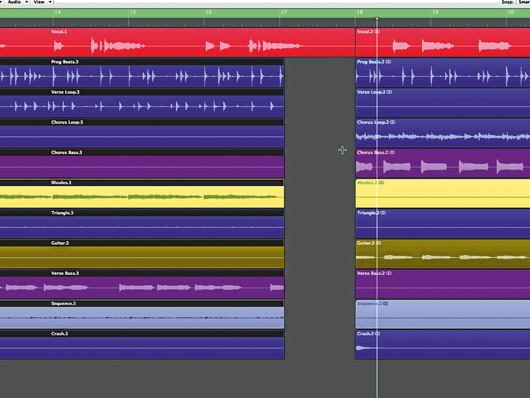The height and width of the screenshot is (398, 530).
Task: Click the Verse Loop.2 loop icon
Action: [389, 92]
